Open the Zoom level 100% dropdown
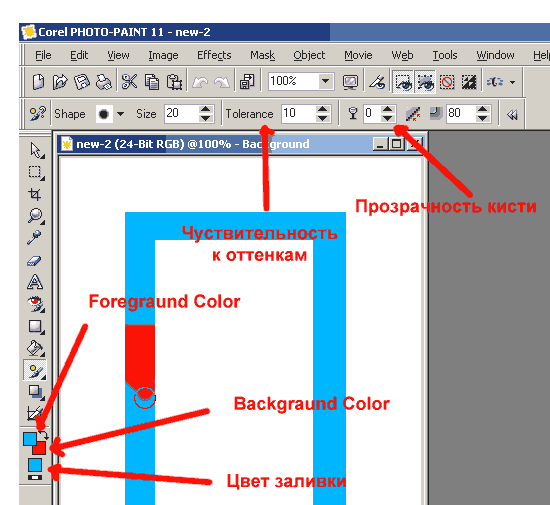The image size is (550, 505). [x=326, y=81]
